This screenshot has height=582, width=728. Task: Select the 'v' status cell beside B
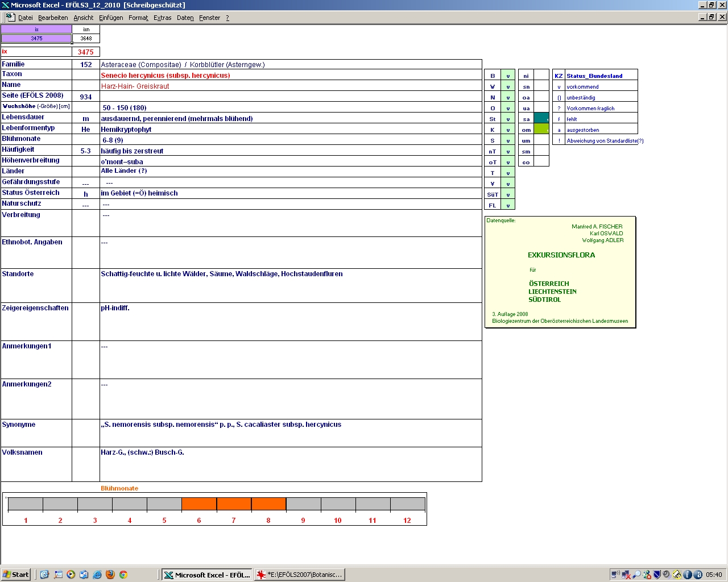(508, 76)
